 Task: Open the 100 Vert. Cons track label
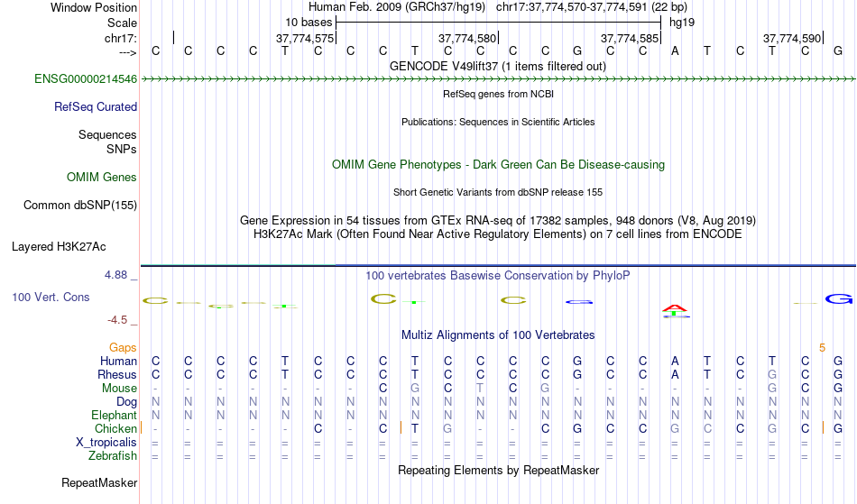51,297
